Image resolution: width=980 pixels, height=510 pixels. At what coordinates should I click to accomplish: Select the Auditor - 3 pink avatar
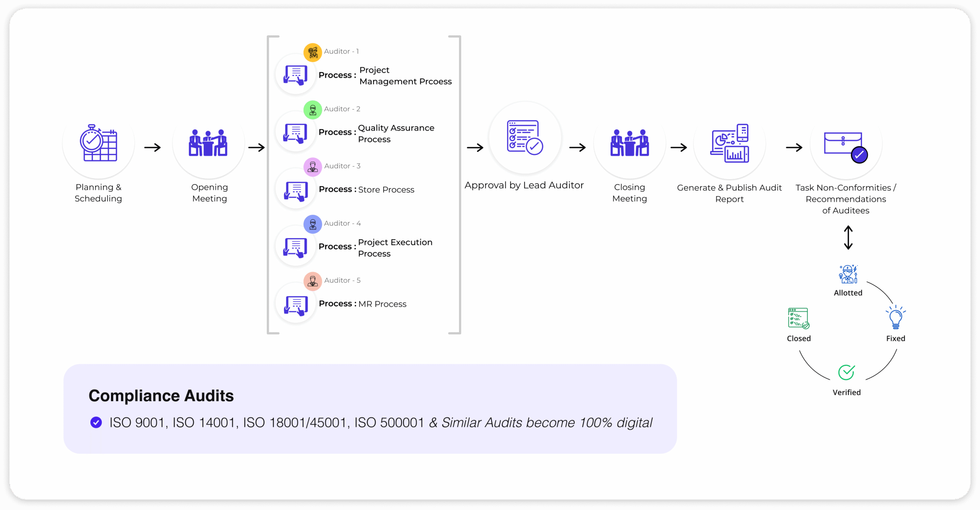(x=313, y=167)
